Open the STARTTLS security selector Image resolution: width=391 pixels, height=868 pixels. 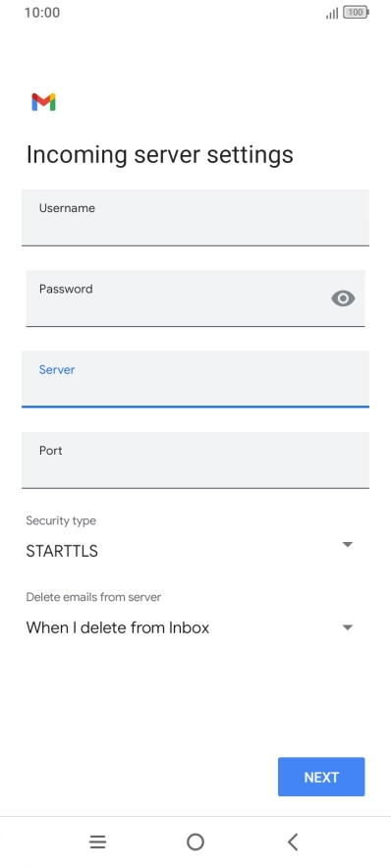click(x=190, y=551)
